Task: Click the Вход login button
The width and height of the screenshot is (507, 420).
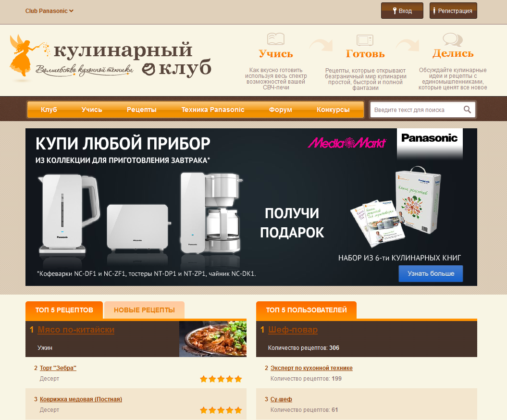Action: pos(402,11)
